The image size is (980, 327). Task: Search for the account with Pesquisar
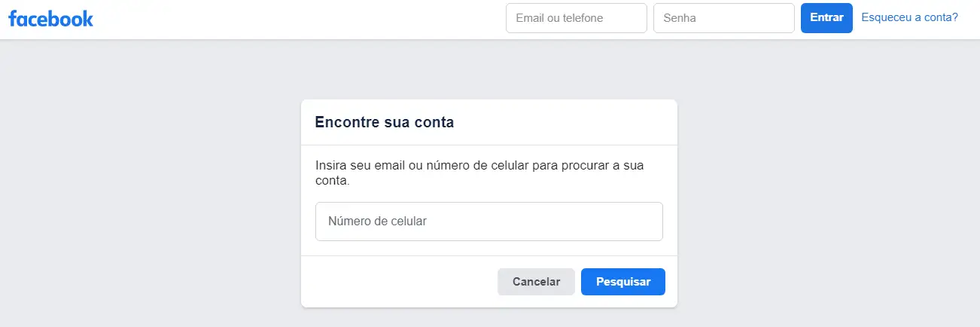[x=622, y=282]
